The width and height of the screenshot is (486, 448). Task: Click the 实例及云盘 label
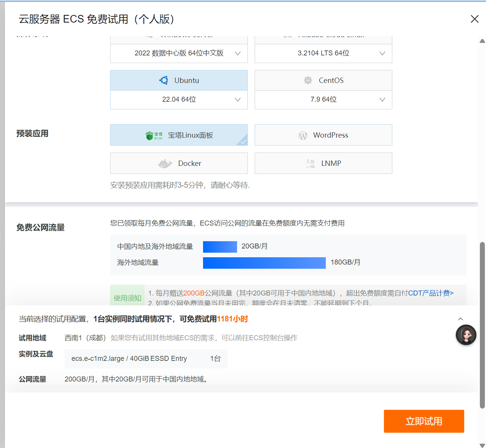[36, 354]
